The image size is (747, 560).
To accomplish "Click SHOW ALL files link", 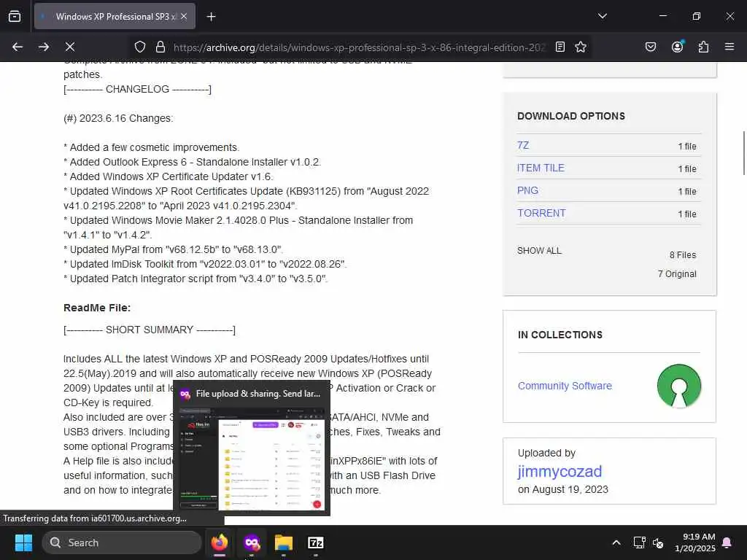I will click(x=539, y=251).
